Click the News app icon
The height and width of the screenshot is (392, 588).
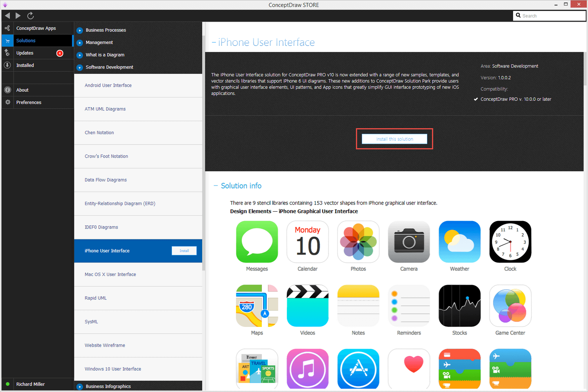click(x=257, y=369)
